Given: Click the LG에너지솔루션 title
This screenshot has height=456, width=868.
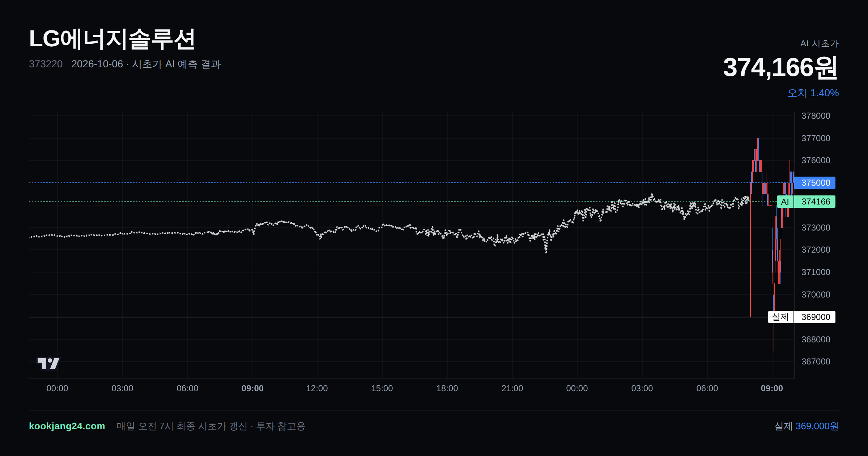Looking at the screenshot, I should point(112,39).
